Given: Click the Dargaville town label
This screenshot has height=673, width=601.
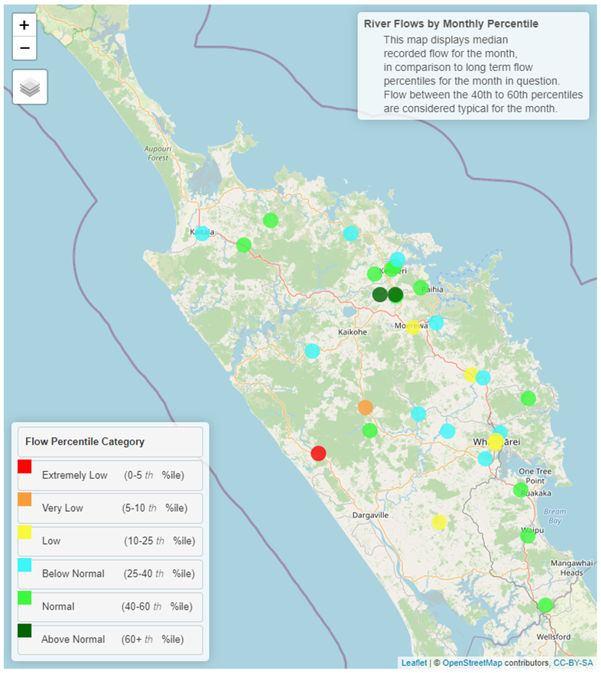Looking at the screenshot, I should (x=370, y=515).
